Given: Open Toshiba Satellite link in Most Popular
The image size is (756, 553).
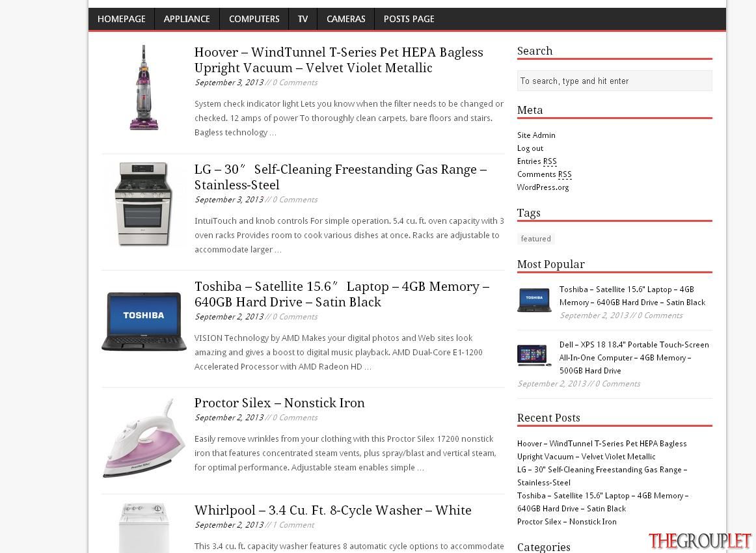Looking at the screenshot, I should pyautogui.click(x=632, y=295).
